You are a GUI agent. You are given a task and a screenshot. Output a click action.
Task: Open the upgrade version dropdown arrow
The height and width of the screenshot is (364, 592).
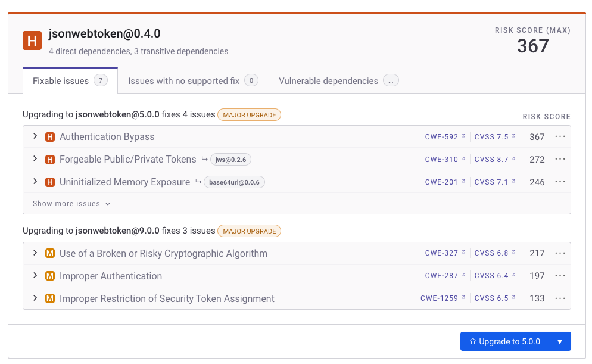559,341
